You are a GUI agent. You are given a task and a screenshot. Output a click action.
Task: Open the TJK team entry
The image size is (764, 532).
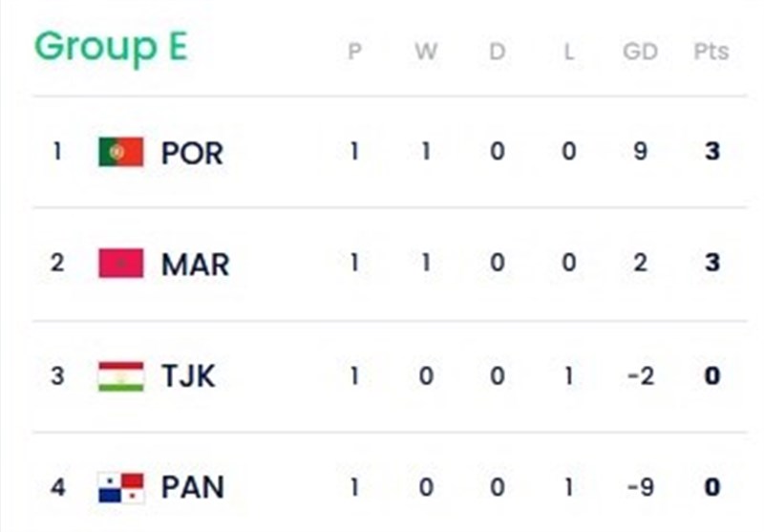tap(188, 376)
